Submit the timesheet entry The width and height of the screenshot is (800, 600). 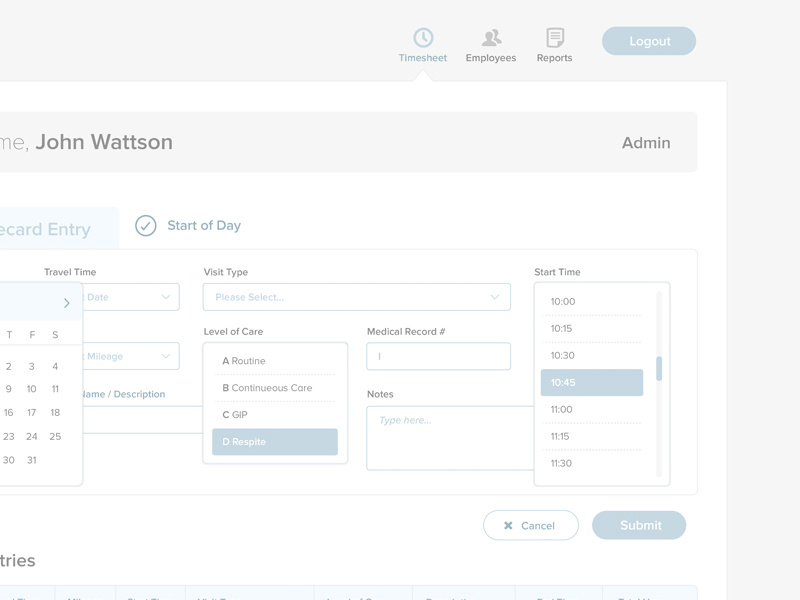pyautogui.click(x=639, y=525)
